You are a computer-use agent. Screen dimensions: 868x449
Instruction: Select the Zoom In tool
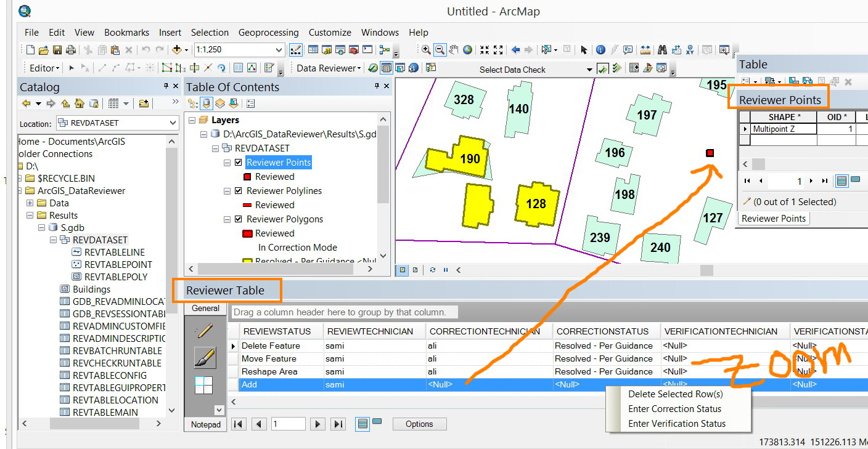pos(426,50)
